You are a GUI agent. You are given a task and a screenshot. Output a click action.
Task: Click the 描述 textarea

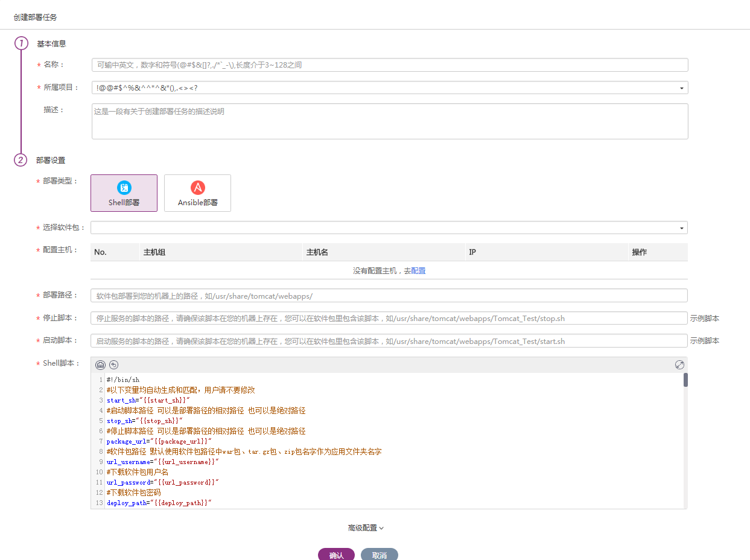point(390,121)
